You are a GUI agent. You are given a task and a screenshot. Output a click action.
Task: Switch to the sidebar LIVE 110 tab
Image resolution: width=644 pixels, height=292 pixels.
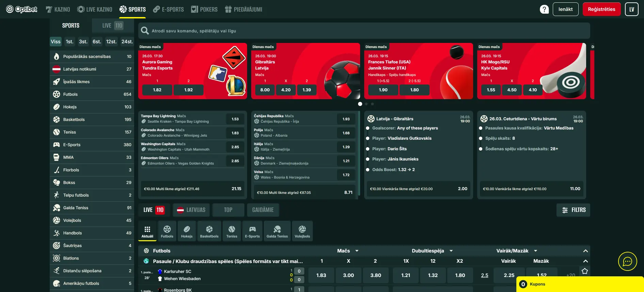coord(113,26)
